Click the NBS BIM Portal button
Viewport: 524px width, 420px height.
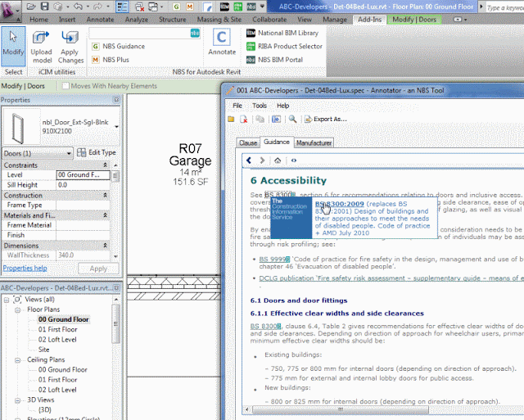(275, 60)
